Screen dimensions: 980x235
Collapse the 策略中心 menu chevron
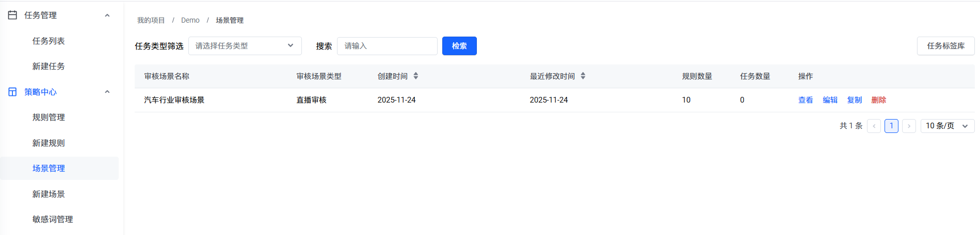(x=107, y=92)
